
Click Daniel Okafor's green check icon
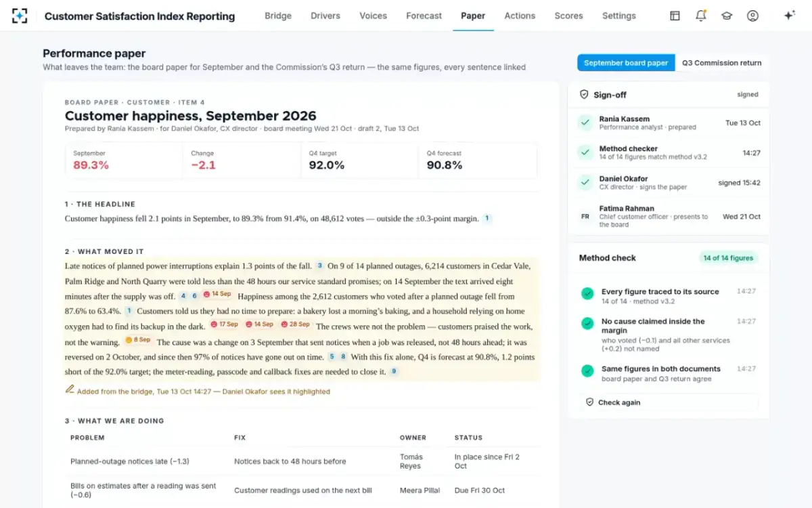click(585, 182)
